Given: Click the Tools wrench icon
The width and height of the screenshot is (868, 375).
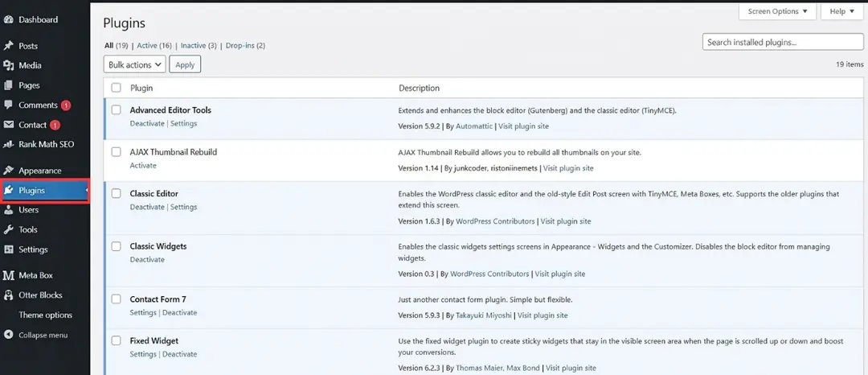Looking at the screenshot, I should click(x=8, y=230).
